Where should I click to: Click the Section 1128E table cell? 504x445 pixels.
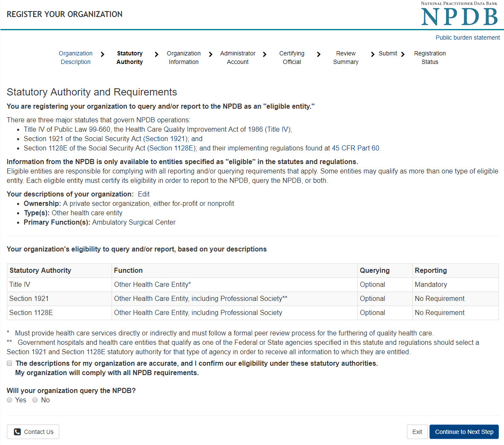60,312
